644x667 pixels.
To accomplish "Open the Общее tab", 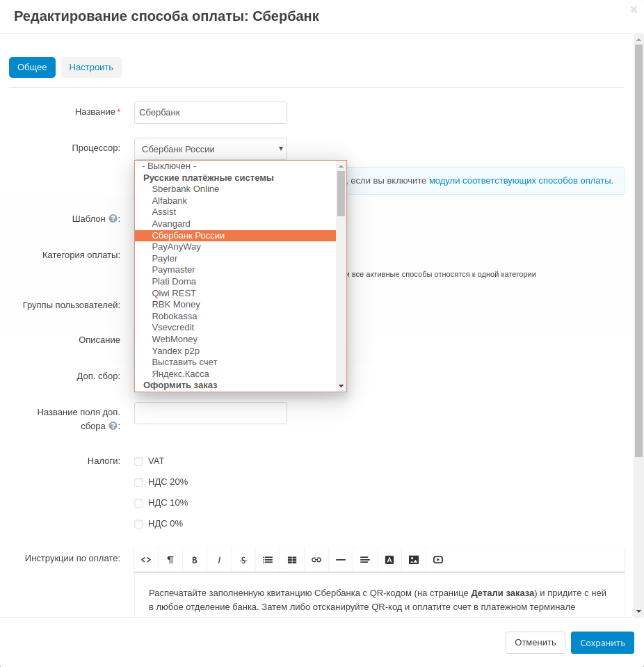I will (32, 67).
